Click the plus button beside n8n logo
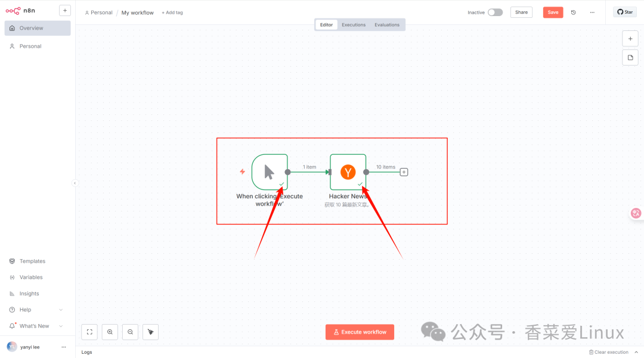 coord(65,11)
